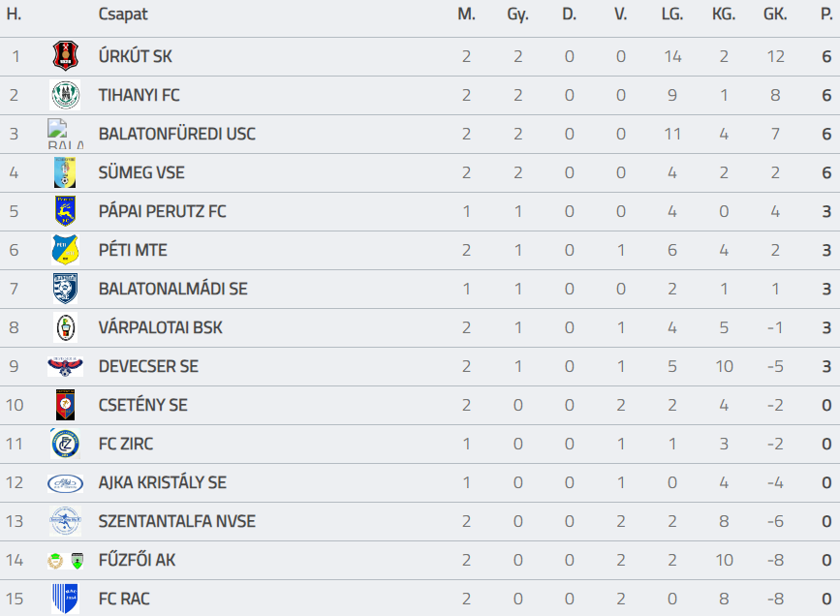
Task: Click the Pápai Perutz FC crest
Action: (x=65, y=211)
